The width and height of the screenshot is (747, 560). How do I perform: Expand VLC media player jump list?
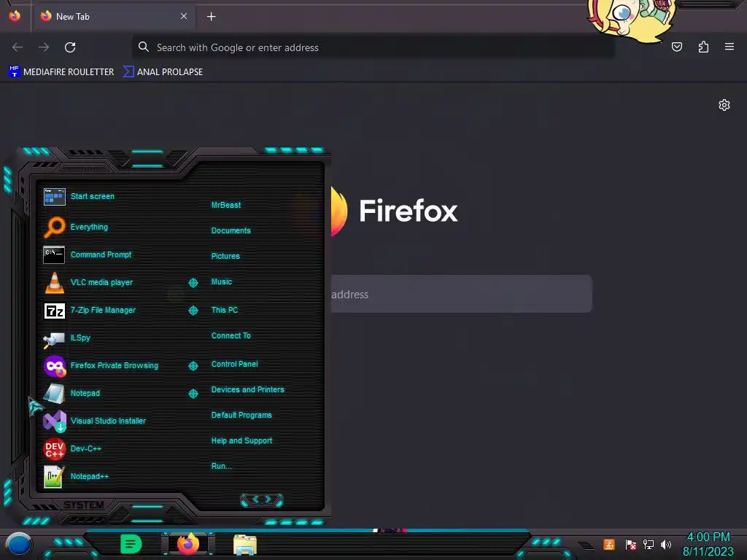click(193, 283)
